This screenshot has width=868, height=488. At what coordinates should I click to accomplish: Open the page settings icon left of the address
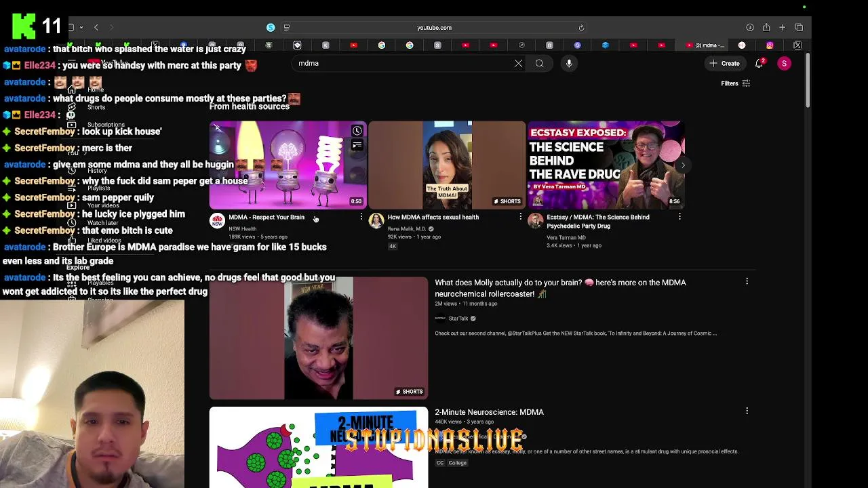click(x=286, y=28)
